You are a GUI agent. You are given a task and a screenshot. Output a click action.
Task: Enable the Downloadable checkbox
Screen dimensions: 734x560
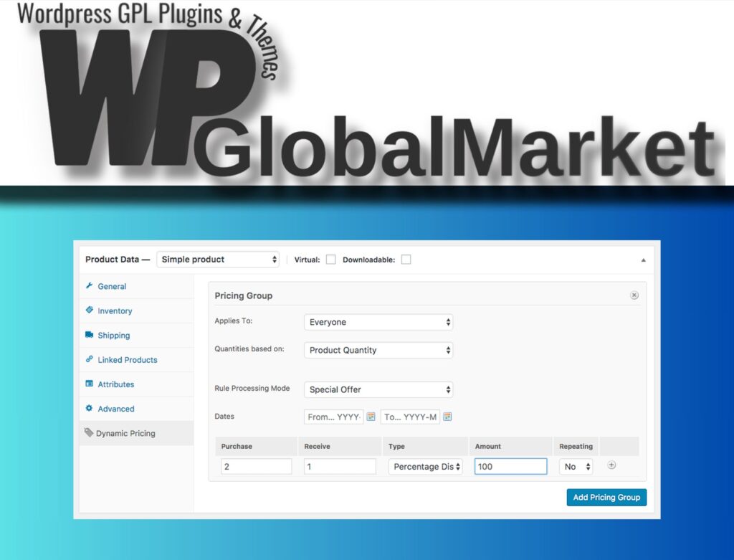tap(406, 260)
